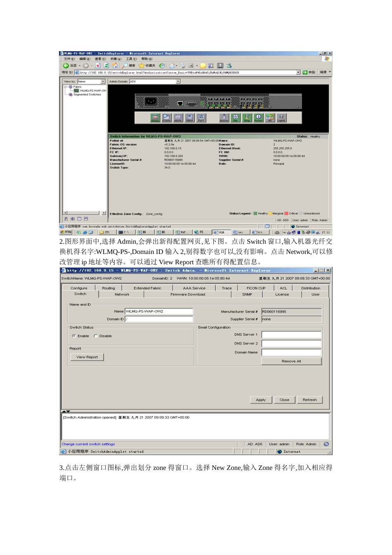
Task: Launch the Telnet icon in switch toolbar
Action: pyautogui.click(x=189, y=118)
